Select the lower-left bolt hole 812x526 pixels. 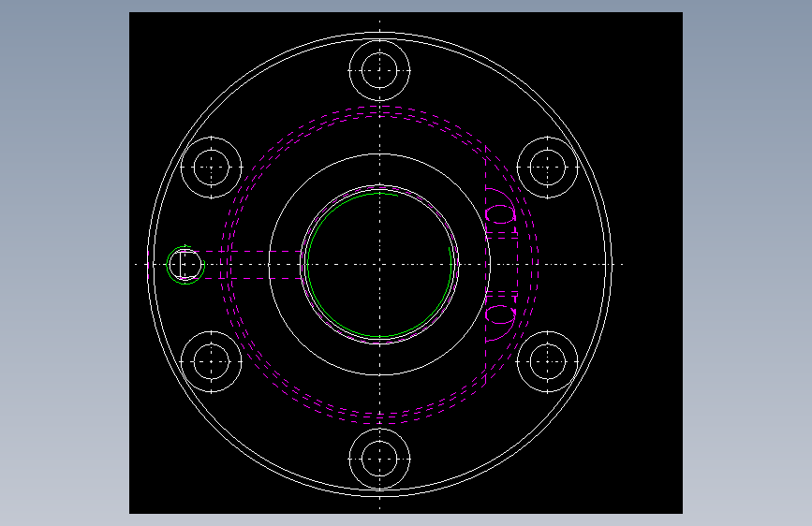click(x=212, y=361)
